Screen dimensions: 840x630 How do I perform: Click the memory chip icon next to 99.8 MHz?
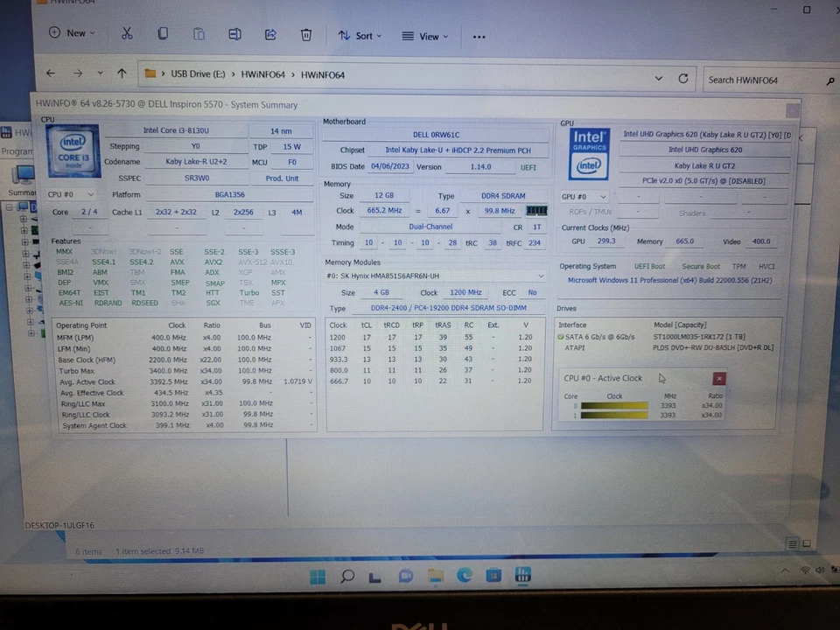pyautogui.click(x=536, y=211)
